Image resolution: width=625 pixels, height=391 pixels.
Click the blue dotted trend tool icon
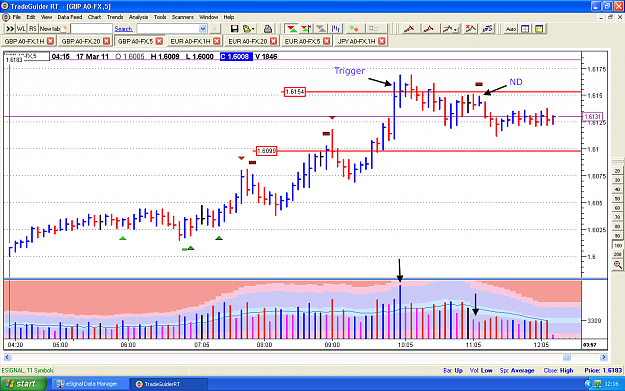pos(487,29)
